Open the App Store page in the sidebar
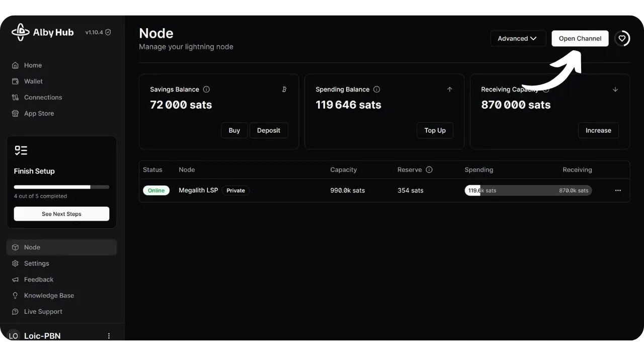This screenshot has height=356, width=644. 39,114
